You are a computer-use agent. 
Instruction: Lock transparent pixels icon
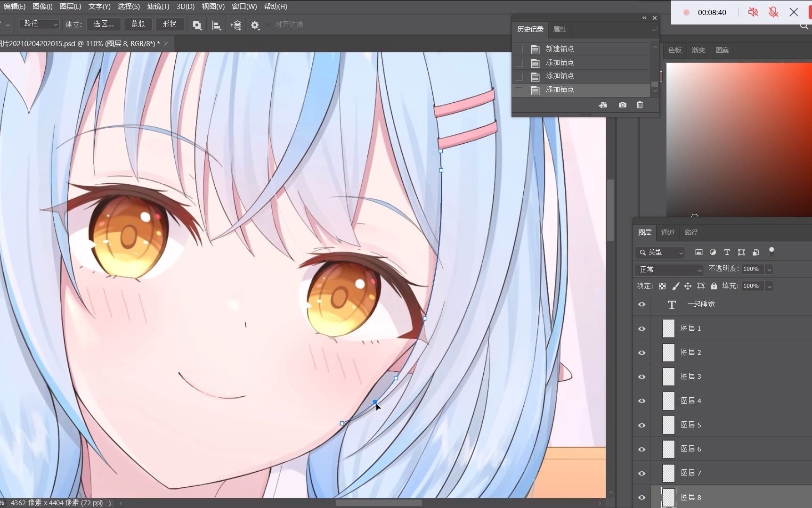pos(662,286)
